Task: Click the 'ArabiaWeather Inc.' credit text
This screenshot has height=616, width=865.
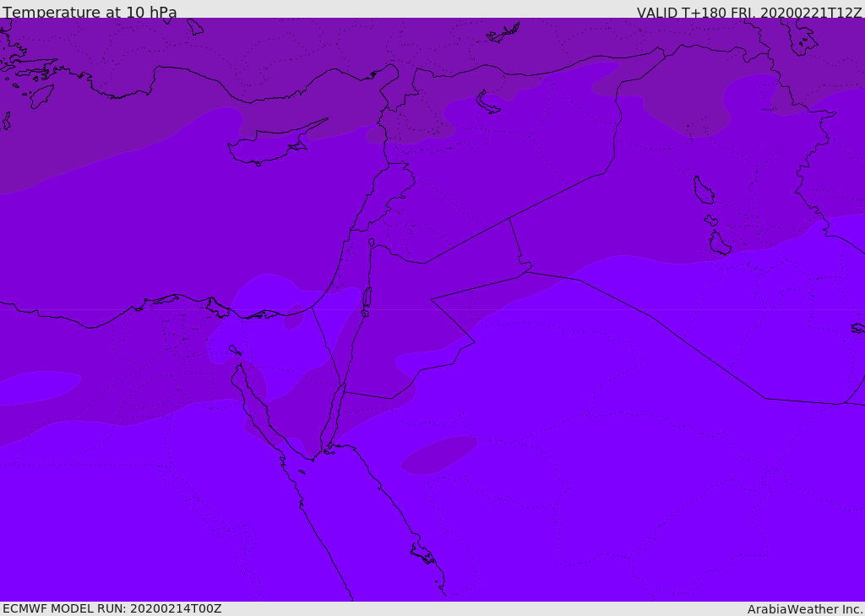Action: 805,609
